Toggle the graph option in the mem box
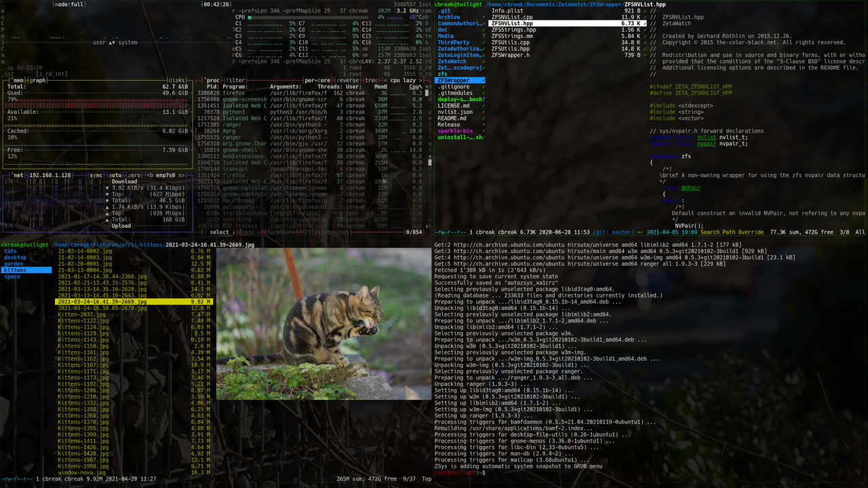This screenshot has width=868, height=488. pyautogui.click(x=38, y=80)
